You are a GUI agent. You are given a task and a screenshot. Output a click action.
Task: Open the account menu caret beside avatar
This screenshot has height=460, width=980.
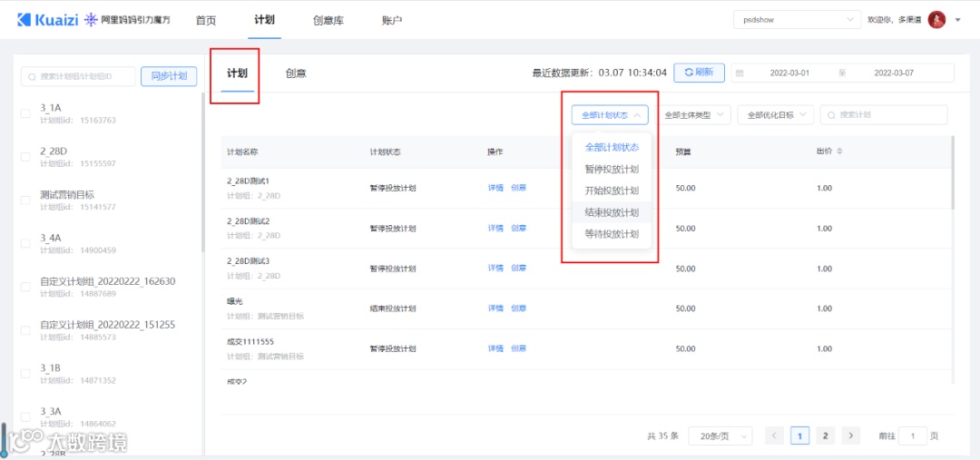958,20
